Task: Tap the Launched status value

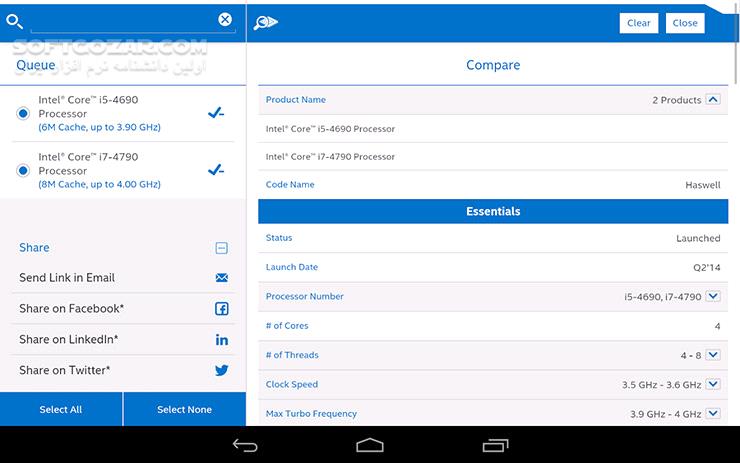Action: tap(698, 238)
